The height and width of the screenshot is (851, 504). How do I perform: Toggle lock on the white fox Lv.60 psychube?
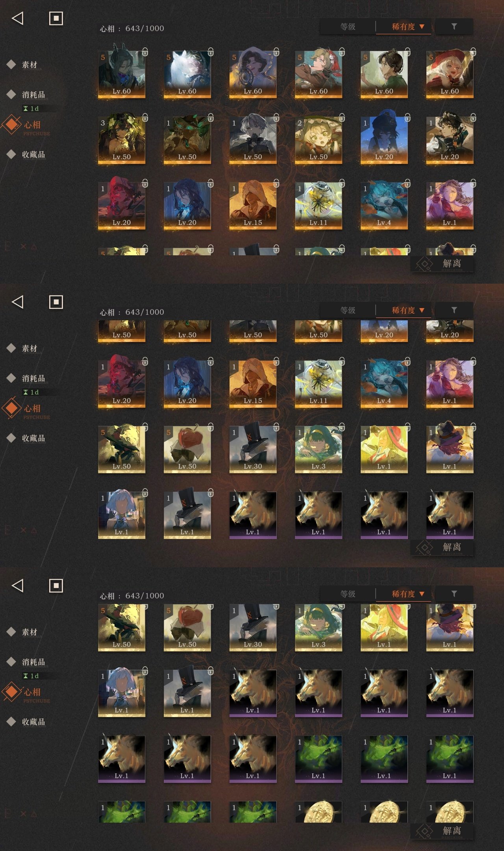211,52
